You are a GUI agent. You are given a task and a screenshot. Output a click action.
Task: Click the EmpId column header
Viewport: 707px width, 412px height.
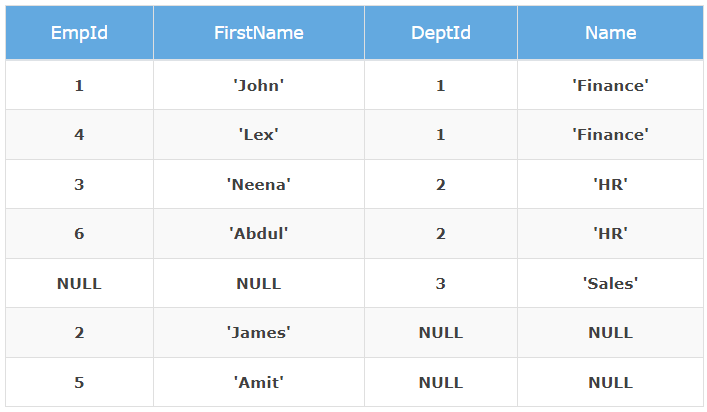pyautogui.click(x=79, y=33)
